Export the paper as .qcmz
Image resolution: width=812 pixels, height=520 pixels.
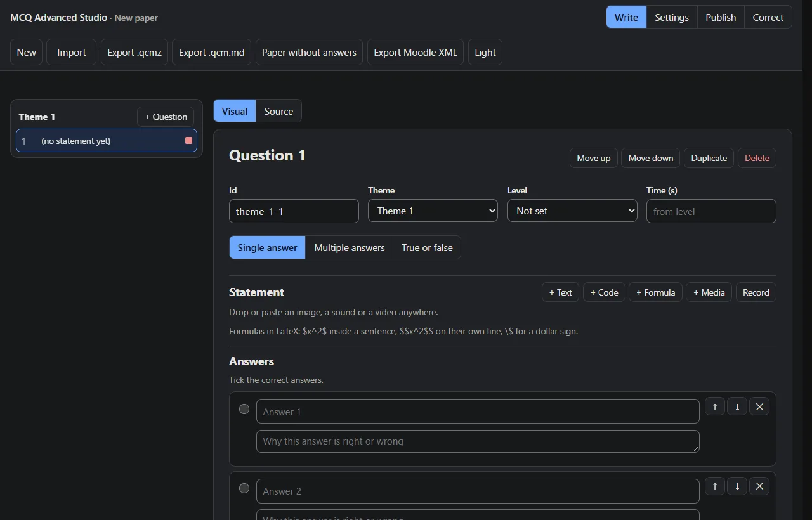pyautogui.click(x=134, y=53)
